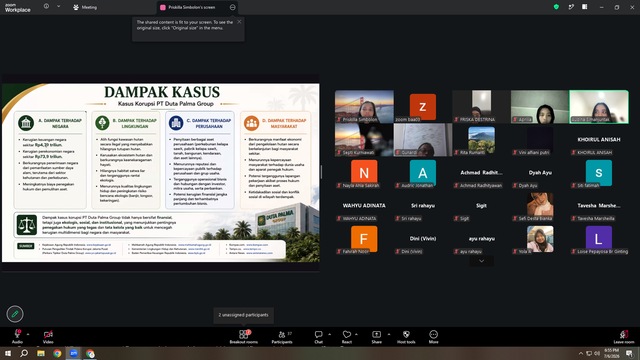This screenshot has height=360, width=640.
Task: Select the N avatar of Nayla
Action: click(364, 173)
